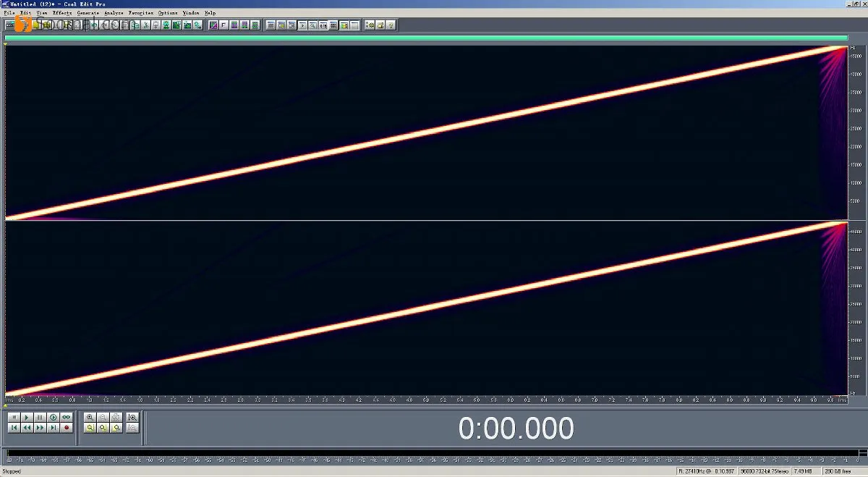
Task: Open the Window menu
Action: pyautogui.click(x=191, y=13)
